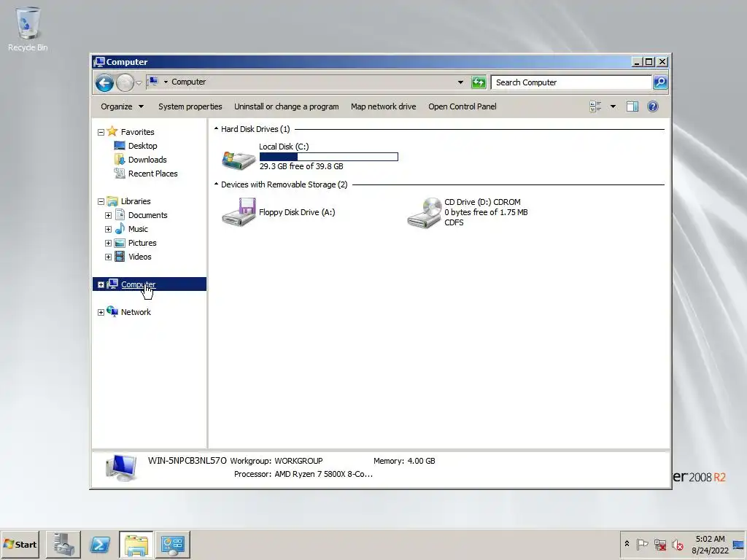This screenshot has height=560, width=747.
Task: Launch PowerShell from the taskbar
Action: point(100,544)
